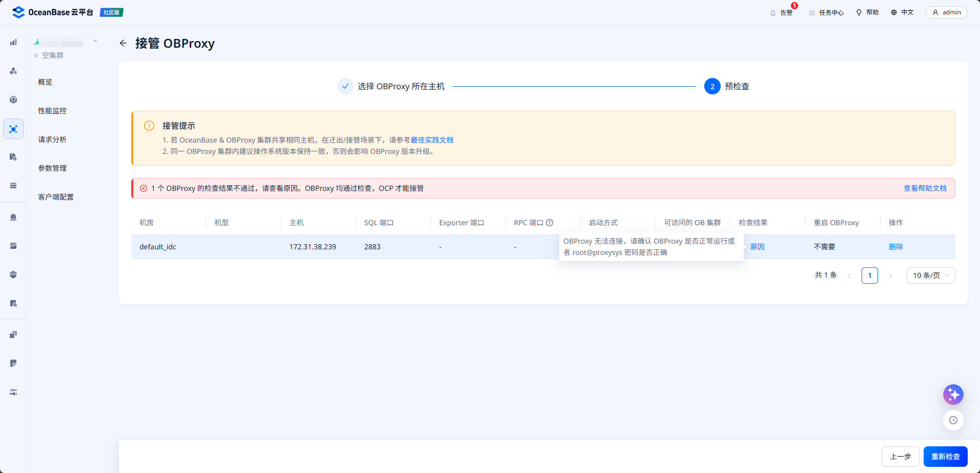Open the admin user menu
Viewport: 980px width, 473px height.
[946, 12]
